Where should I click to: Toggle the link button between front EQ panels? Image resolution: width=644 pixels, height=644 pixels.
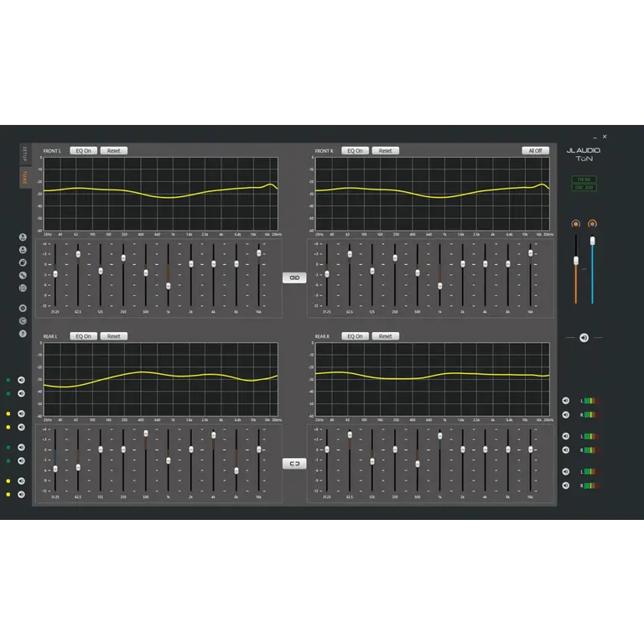pos(294,278)
